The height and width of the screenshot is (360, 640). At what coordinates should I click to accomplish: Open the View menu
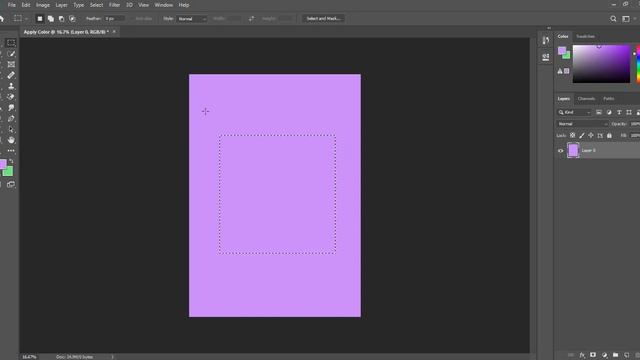[143, 5]
